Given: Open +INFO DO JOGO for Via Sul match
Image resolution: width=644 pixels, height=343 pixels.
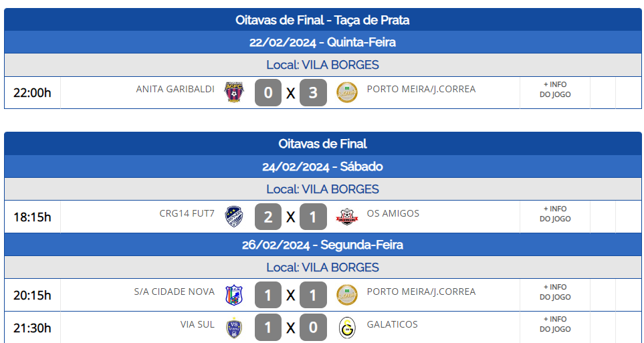Looking at the screenshot, I should pos(555,324).
